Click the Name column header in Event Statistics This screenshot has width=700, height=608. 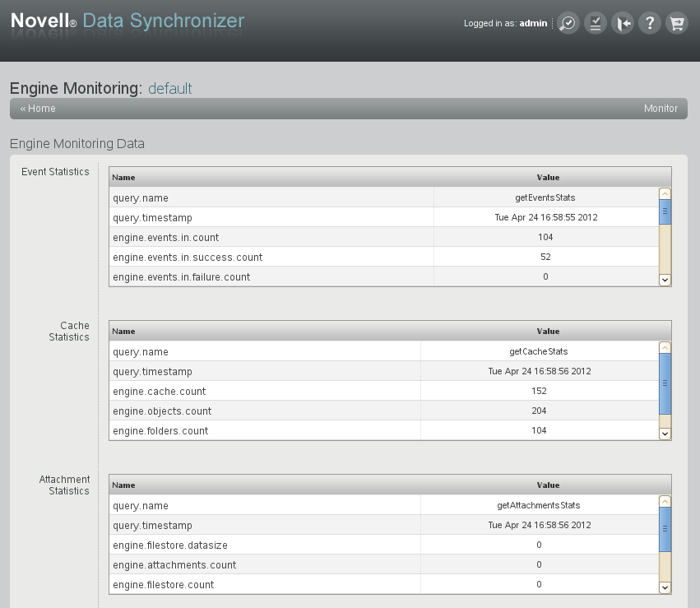point(123,177)
